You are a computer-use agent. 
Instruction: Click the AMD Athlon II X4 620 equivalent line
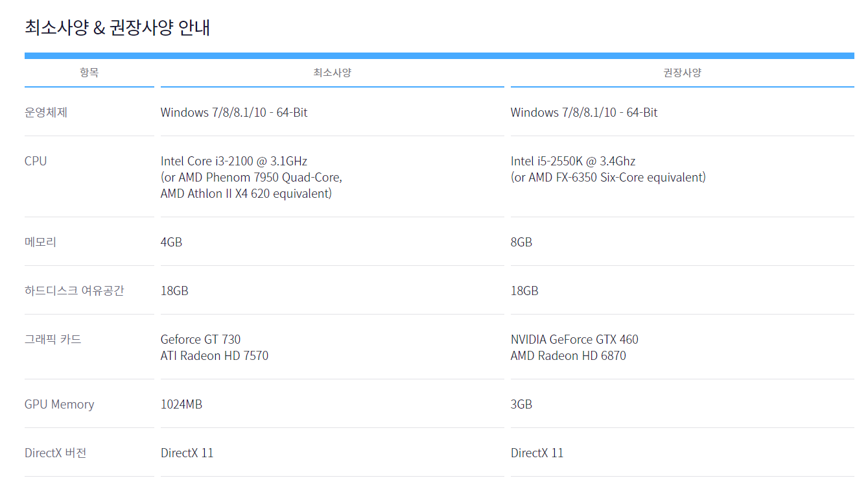tap(246, 193)
